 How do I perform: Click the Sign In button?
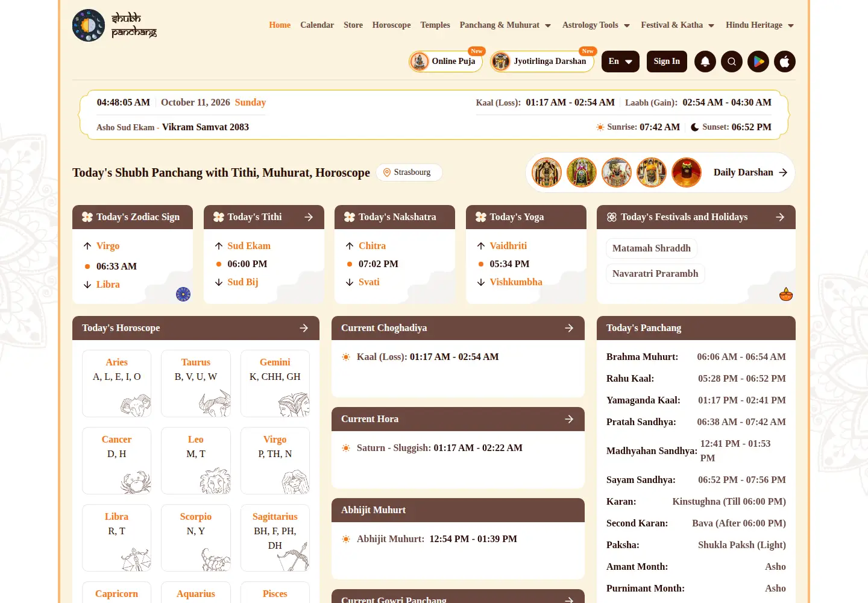point(667,62)
